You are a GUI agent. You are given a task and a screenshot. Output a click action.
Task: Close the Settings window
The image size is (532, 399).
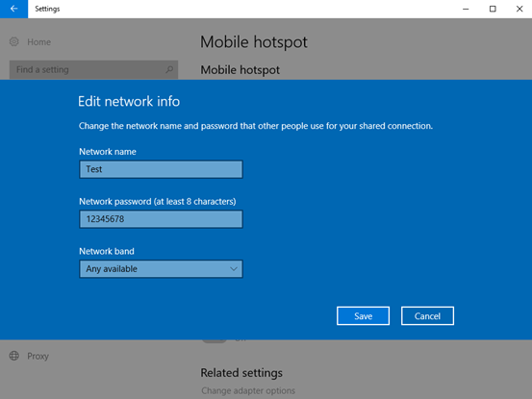519,10
